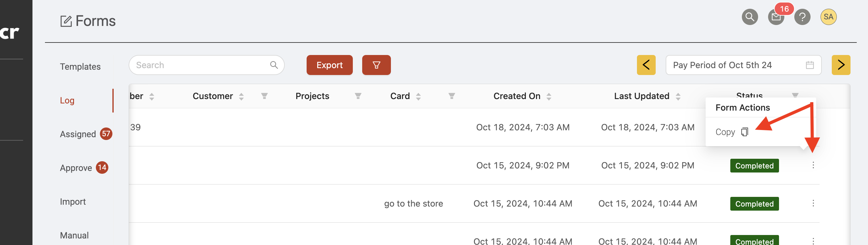Click the copy icon next to Copy
Screen dimensions: 868x245
745,132
